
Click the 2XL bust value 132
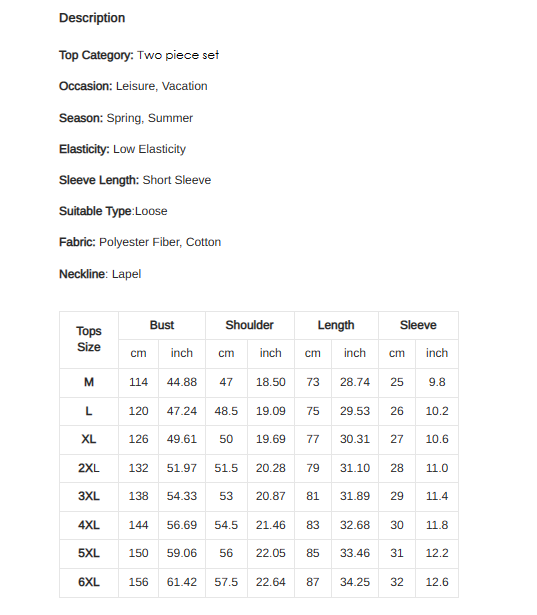tap(138, 468)
